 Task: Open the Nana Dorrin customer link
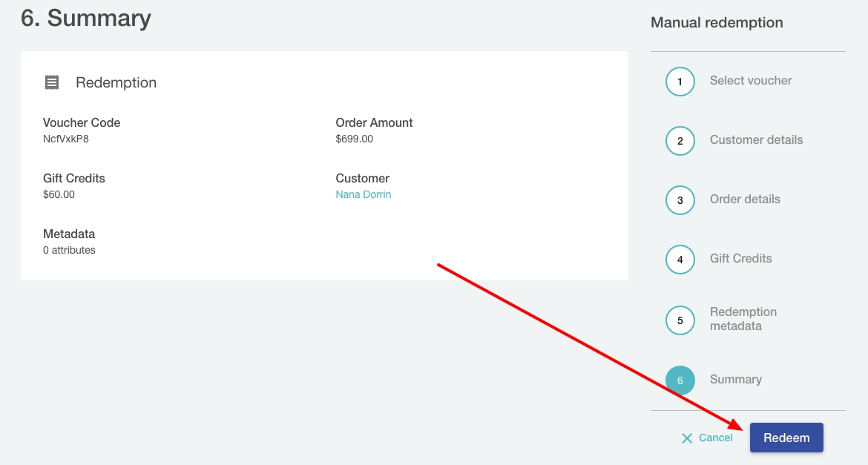(x=363, y=195)
